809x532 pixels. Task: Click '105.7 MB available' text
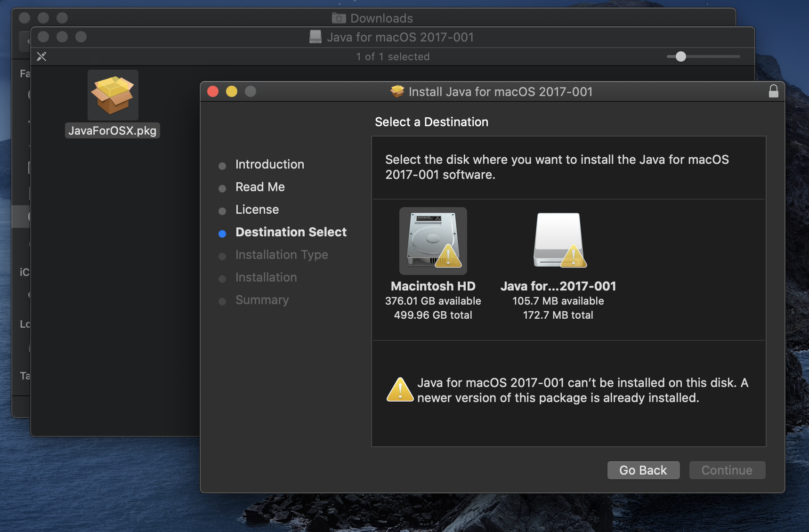pyautogui.click(x=558, y=301)
